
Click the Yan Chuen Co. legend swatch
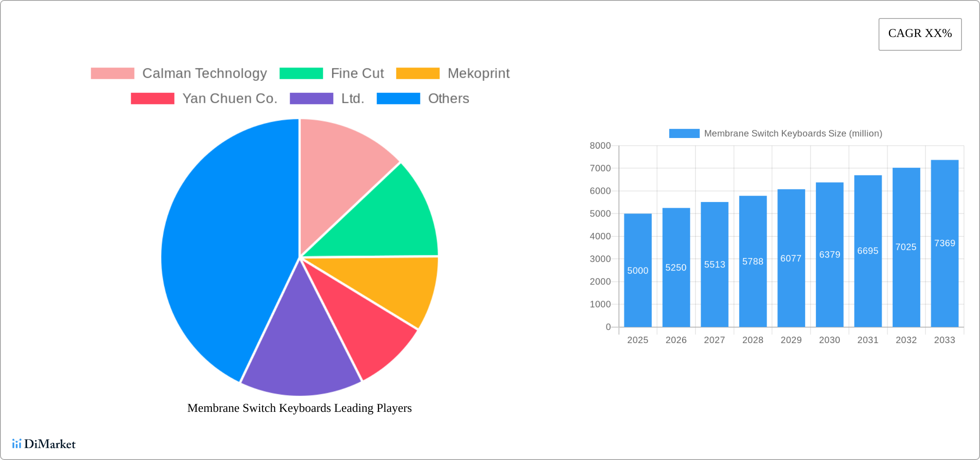[x=152, y=98]
